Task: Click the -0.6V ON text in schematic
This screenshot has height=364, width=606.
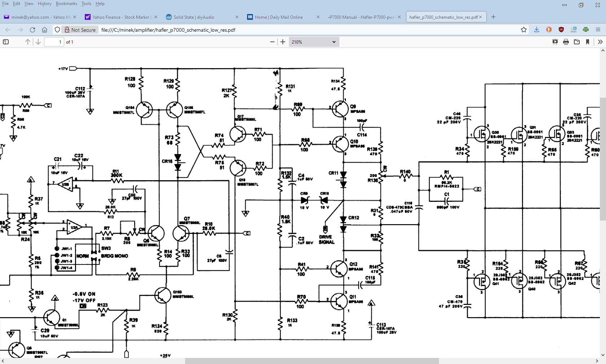Action: point(84,294)
